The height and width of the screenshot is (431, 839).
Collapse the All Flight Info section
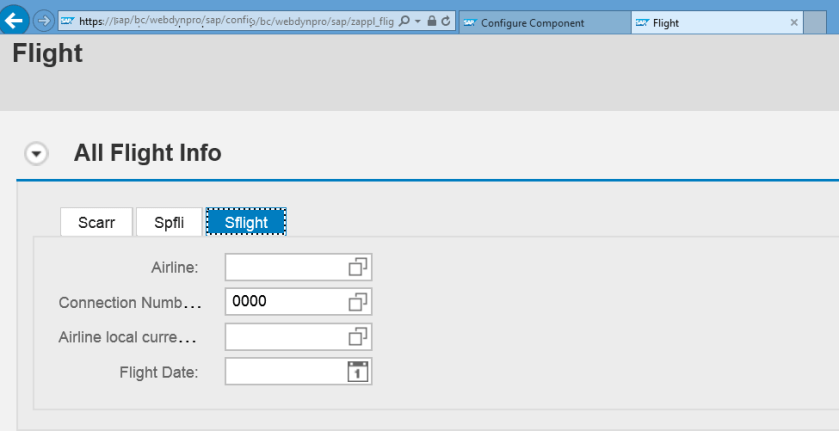[36, 154]
